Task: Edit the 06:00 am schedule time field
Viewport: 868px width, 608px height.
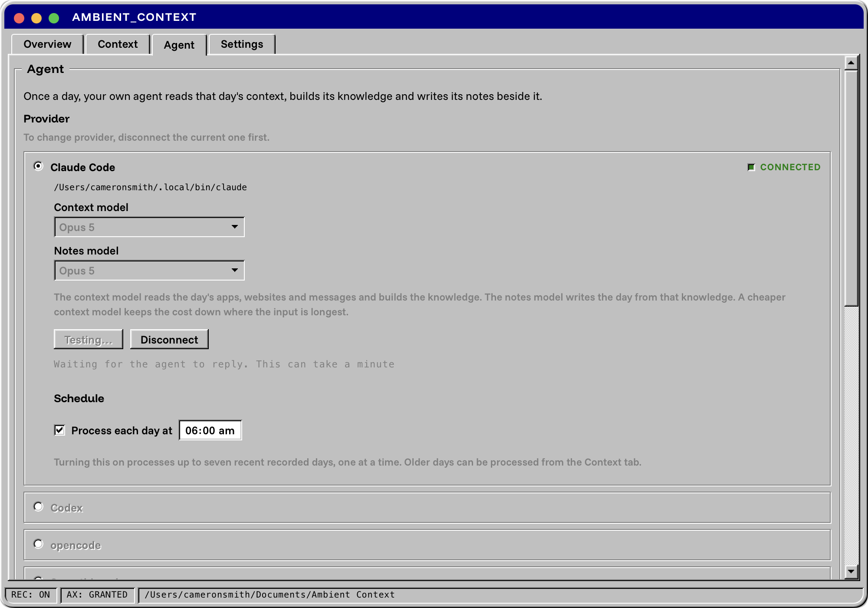Action: click(x=210, y=430)
